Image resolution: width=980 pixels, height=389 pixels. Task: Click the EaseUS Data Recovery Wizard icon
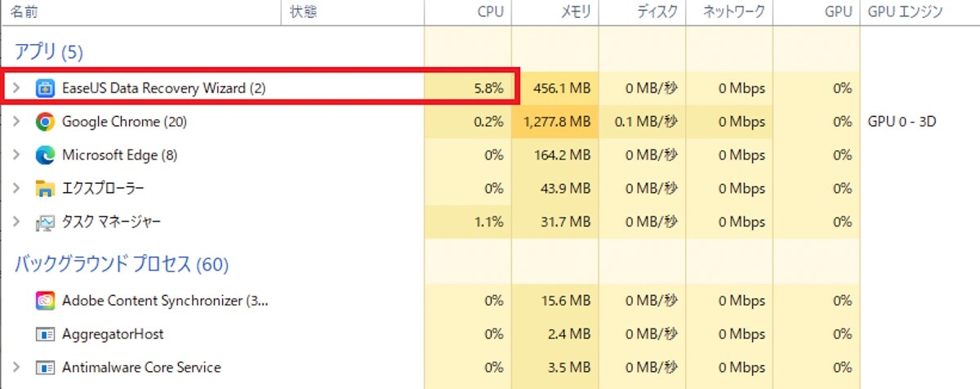[x=45, y=88]
